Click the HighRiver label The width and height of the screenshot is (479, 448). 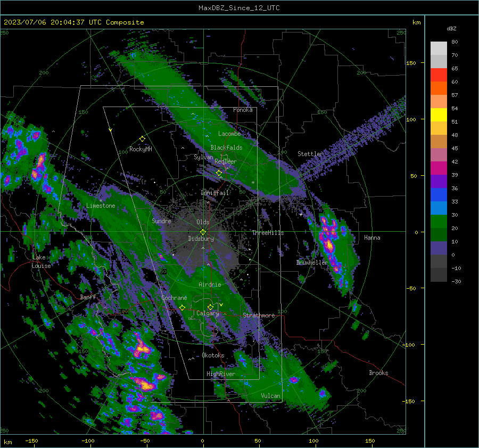221,374
